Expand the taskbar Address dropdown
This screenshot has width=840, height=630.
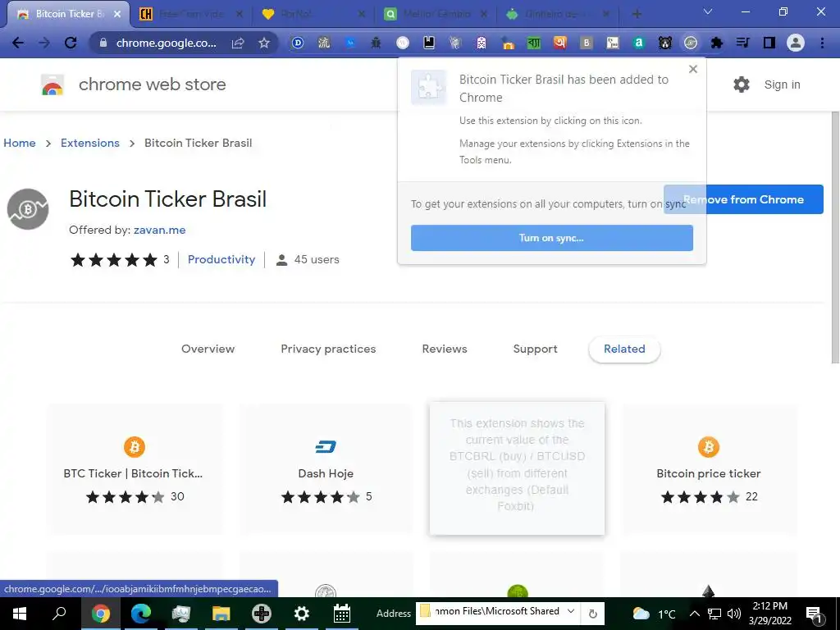[571, 611]
